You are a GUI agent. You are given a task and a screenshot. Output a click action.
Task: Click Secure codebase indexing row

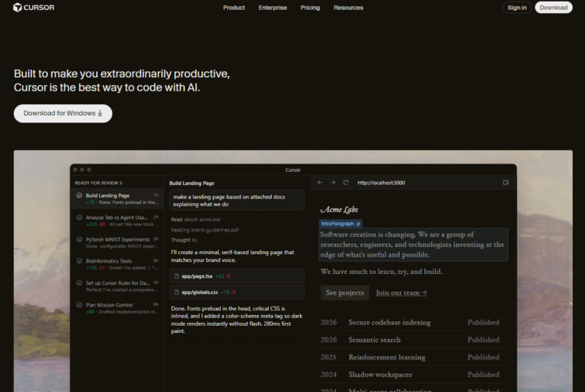(413, 322)
